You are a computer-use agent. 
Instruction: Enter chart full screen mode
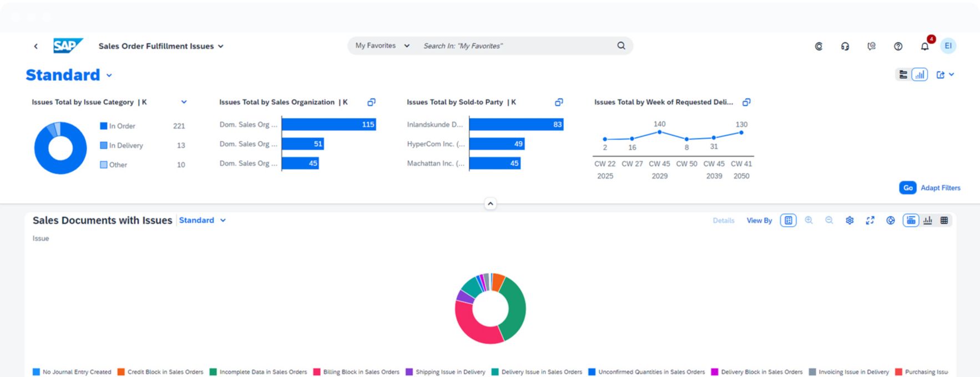coord(870,221)
